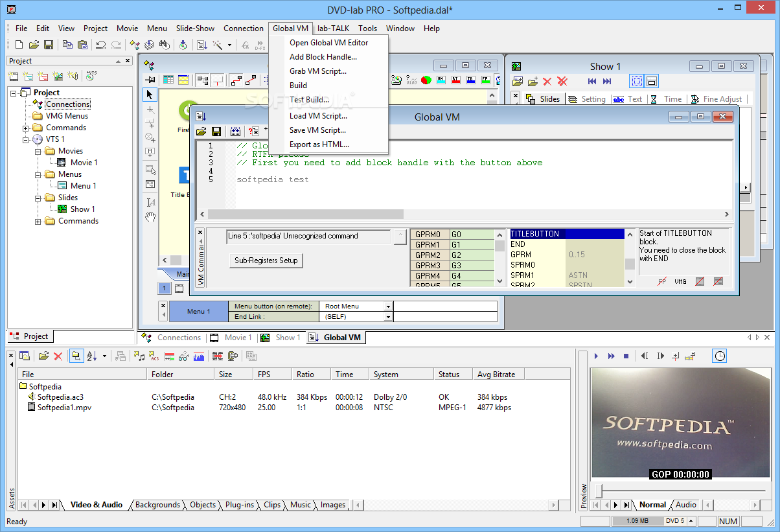Click the save disk icon in Global VM window

pyautogui.click(x=216, y=132)
